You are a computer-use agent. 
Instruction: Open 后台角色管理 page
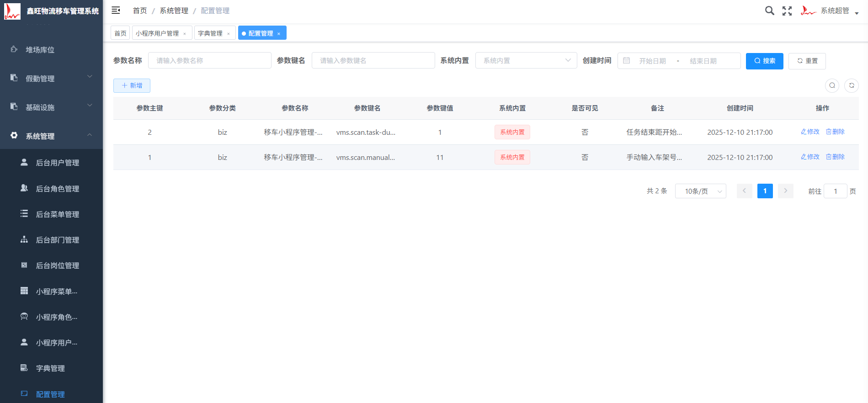(51, 189)
